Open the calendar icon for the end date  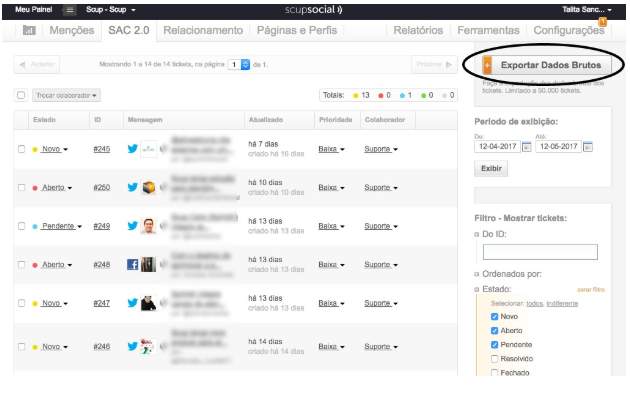587,147
